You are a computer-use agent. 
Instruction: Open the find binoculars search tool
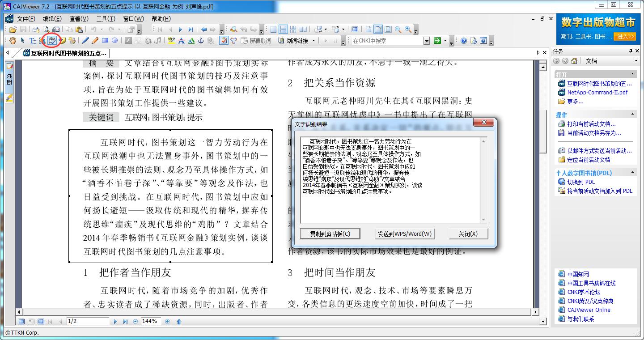(x=233, y=30)
